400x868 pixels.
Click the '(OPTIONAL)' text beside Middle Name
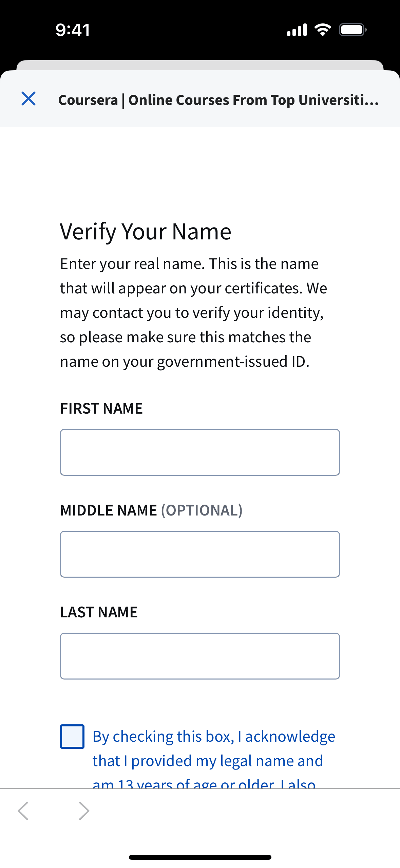point(202,510)
